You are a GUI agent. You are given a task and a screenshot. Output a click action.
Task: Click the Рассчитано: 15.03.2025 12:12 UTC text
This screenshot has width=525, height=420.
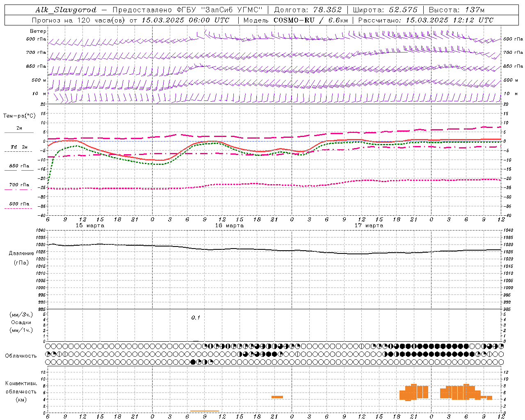pos(426,20)
